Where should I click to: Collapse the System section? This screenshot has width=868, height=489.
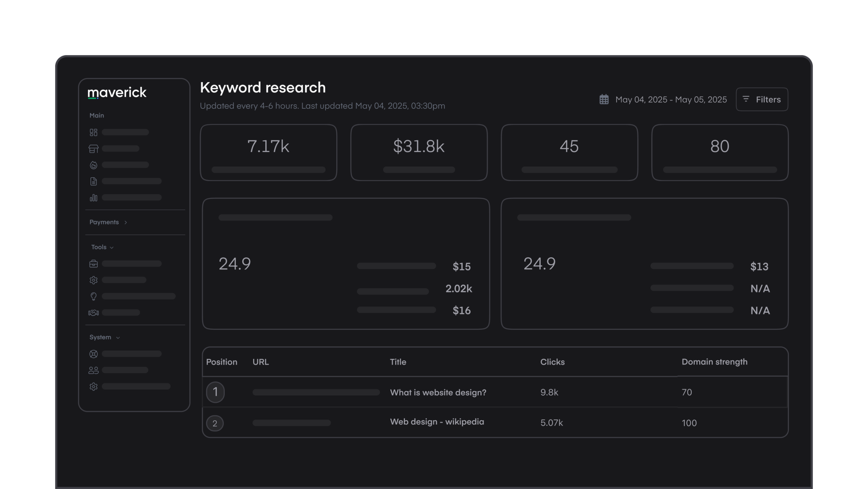118,337
